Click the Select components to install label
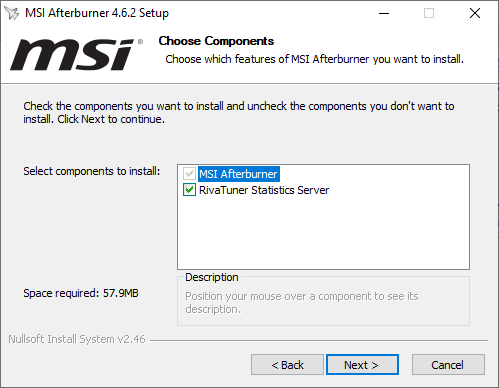Screen dimensions: 499x388 point(92,171)
